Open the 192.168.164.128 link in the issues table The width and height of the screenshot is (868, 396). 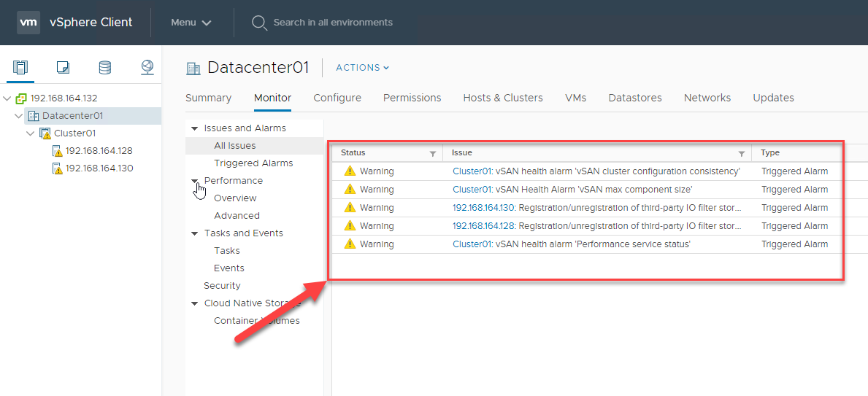484,226
